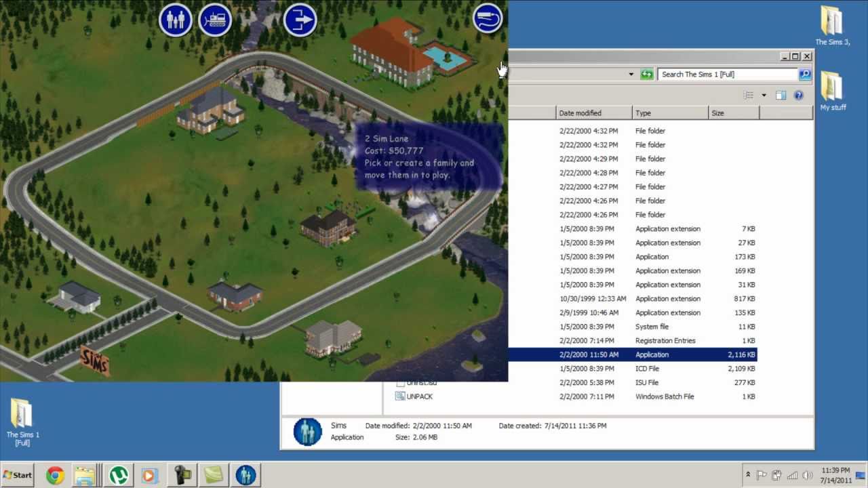Open the Start menu
Viewport: 868px width, 488px height.
(18, 475)
